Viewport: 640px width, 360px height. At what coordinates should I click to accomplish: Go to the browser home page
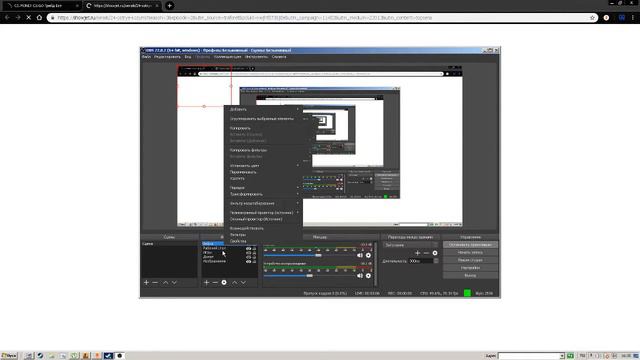pyautogui.click(x=39, y=18)
